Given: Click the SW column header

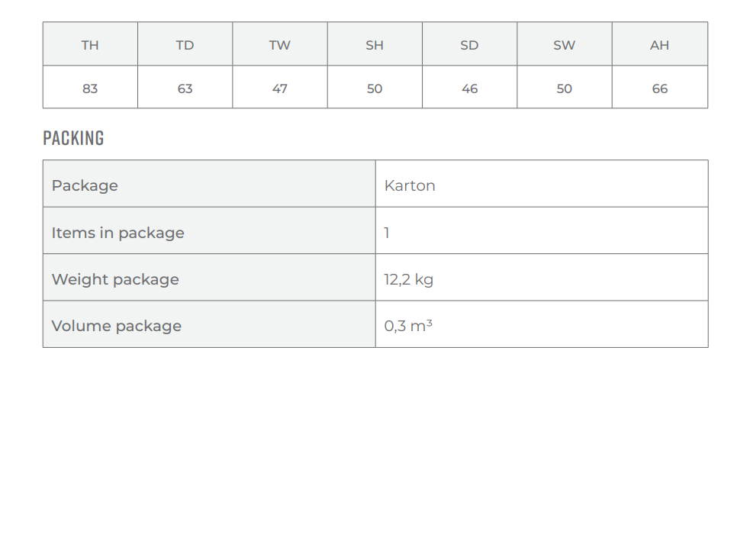Looking at the screenshot, I should [x=565, y=44].
